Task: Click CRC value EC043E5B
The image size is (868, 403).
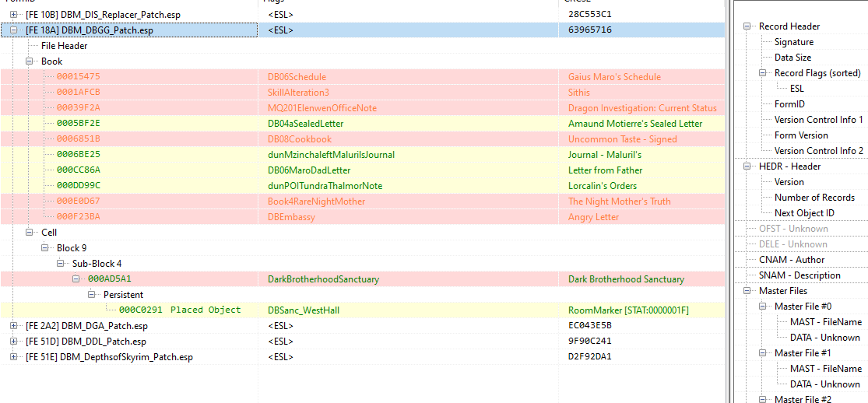Action: [x=589, y=325]
